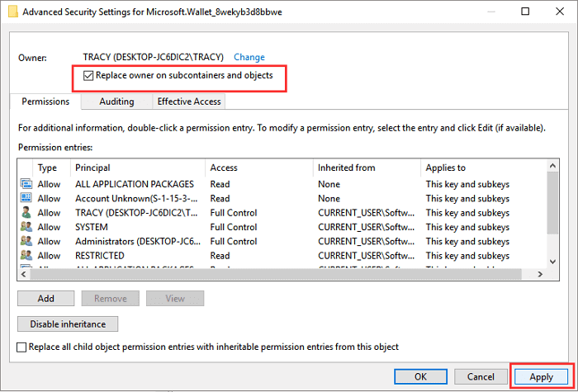
Task: Sort by the Principal column header
Action: (136, 168)
